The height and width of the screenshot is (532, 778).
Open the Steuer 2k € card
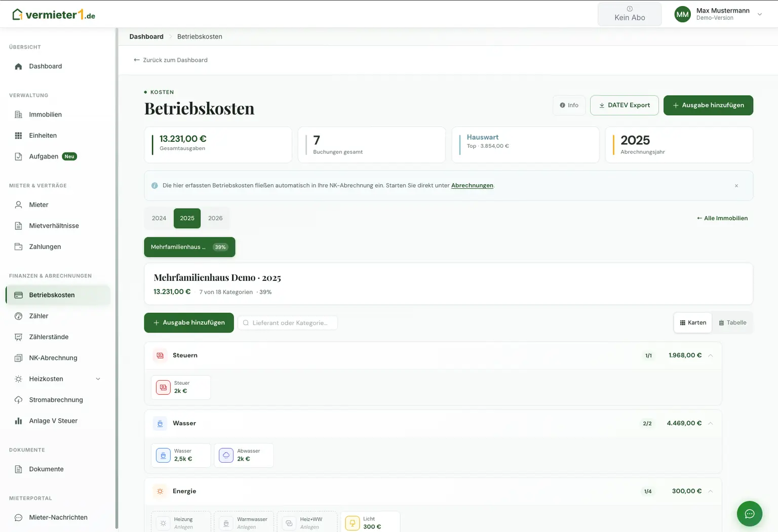click(x=181, y=388)
